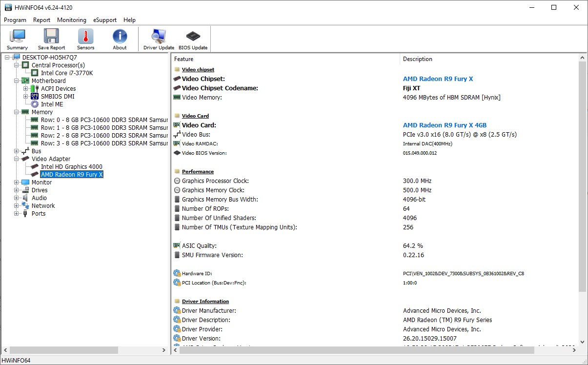This screenshot has height=365, width=588.
Task: Collapse the Memory tree node
Action: [x=17, y=112]
